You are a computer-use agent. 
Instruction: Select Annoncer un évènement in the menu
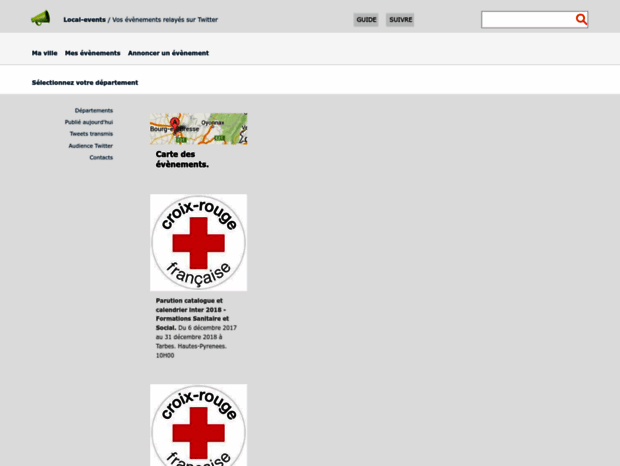click(x=168, y=52)
